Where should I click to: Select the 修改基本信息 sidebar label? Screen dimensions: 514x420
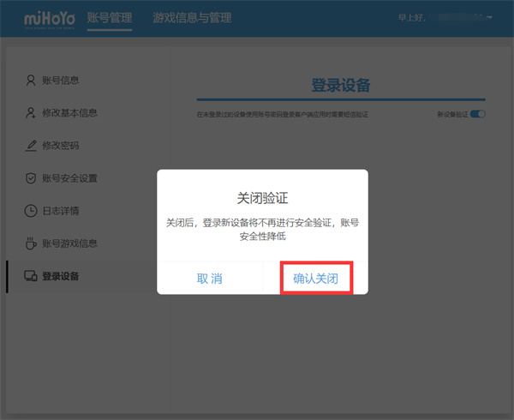tap(69, 113)
